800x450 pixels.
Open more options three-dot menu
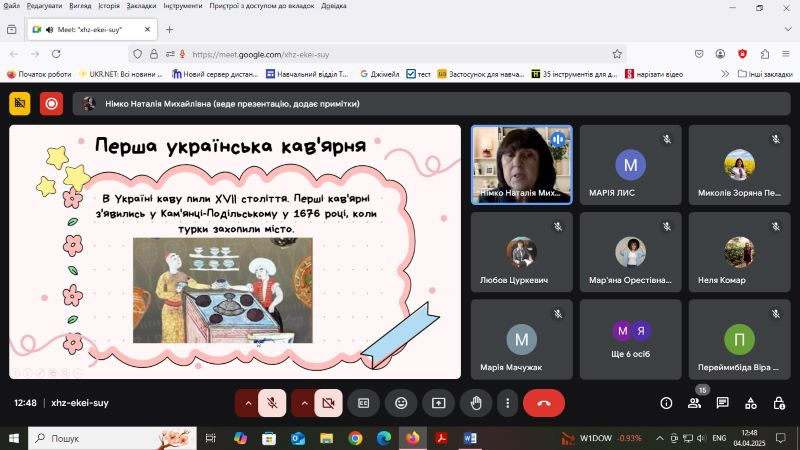507,403
